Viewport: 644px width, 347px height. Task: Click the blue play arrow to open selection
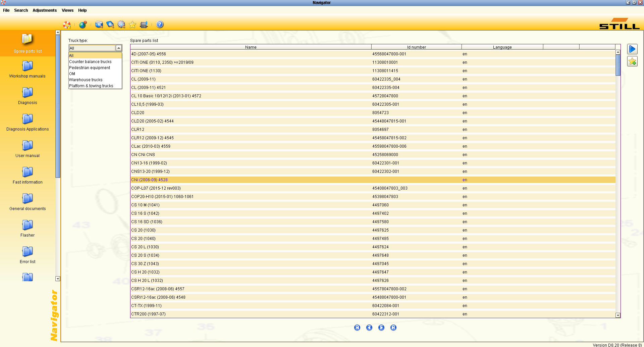pyautogui.click(x=632, y=49)
